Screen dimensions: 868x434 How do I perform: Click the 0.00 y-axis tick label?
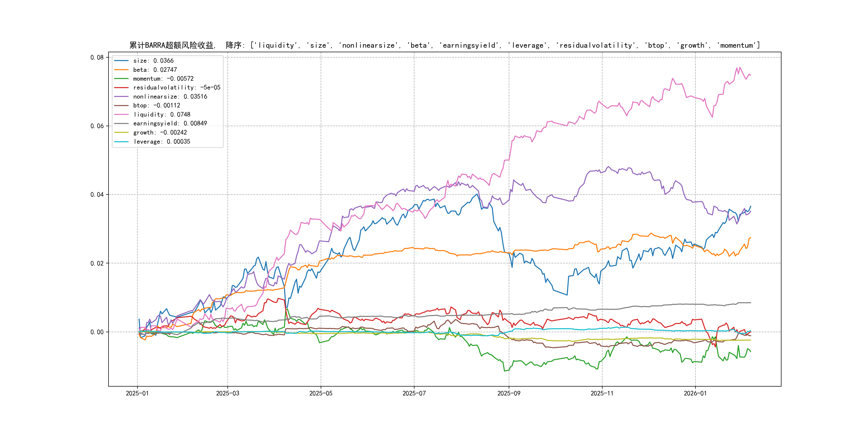pos(97,332)
